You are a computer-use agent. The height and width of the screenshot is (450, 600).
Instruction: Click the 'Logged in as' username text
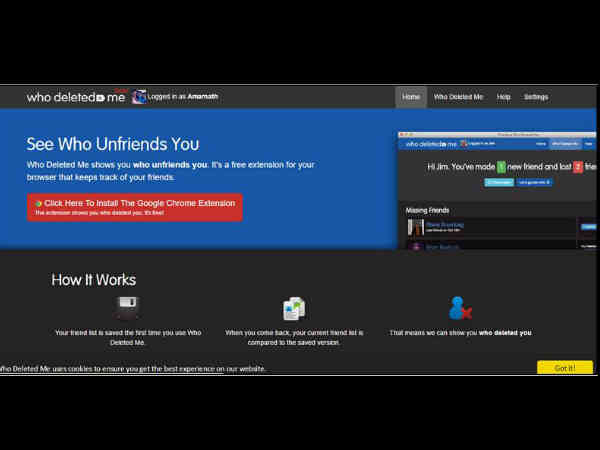click(183, 96)
